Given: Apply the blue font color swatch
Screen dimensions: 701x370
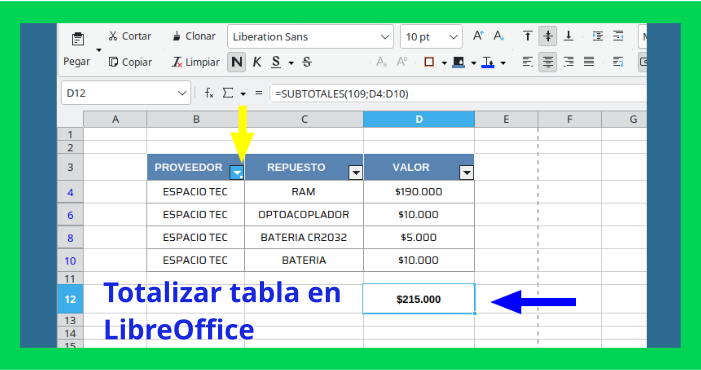Looking at the screenshot, I should (x=488, y=62).
